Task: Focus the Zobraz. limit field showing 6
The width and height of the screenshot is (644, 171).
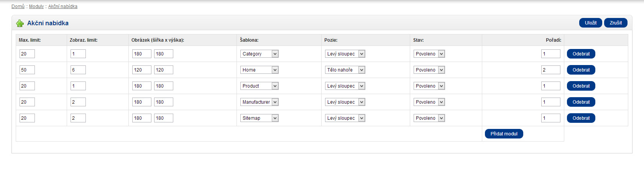Action: pos(78,70)
